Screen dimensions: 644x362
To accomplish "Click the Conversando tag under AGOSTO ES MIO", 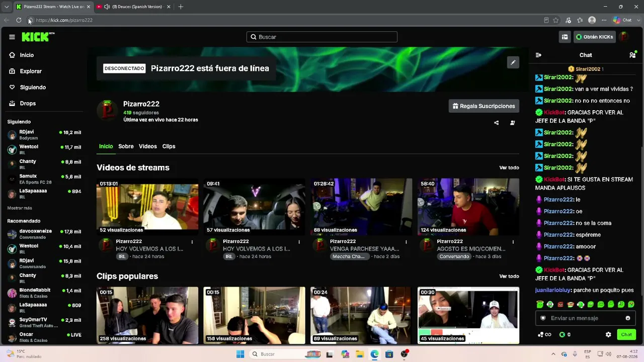I will (454, 256).
